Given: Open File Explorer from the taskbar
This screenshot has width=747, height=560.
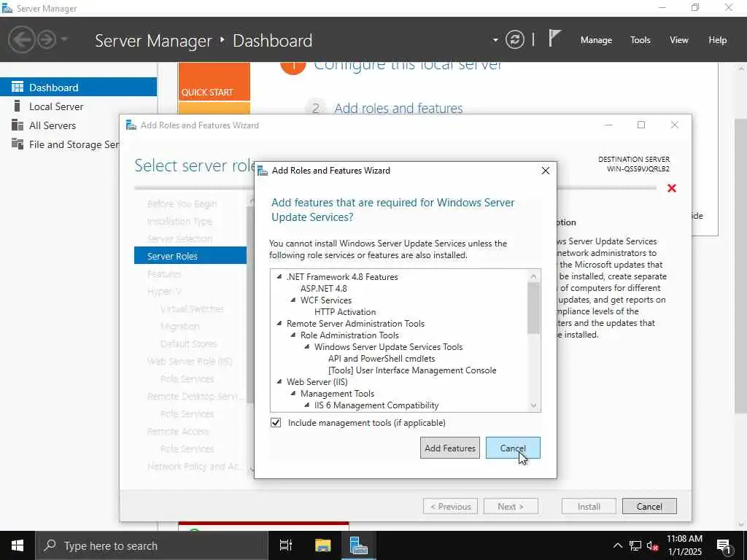Looking at the screenshot, I should [322, 545].
